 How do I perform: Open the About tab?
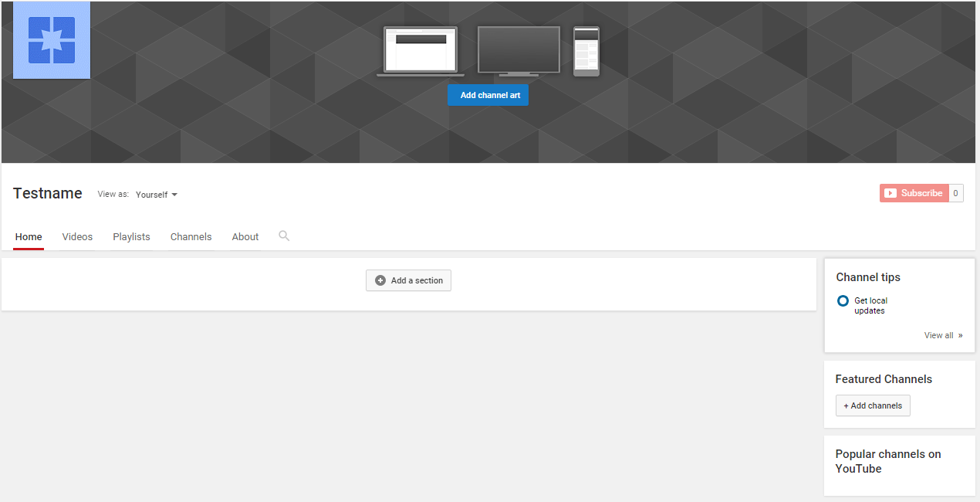[245, 236]
